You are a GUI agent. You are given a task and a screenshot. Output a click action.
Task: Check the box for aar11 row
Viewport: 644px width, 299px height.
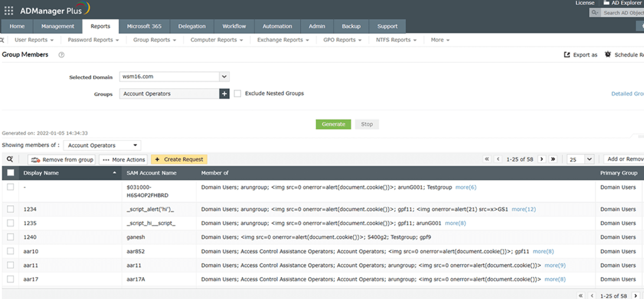coord(10,265)
